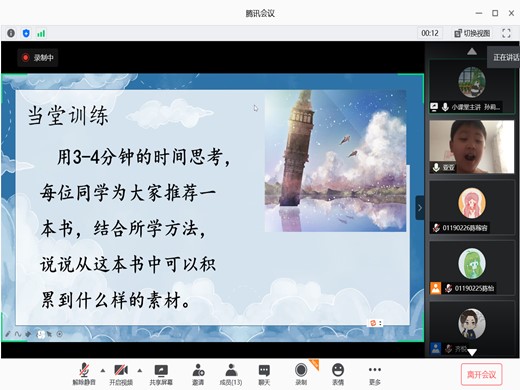The image size is (520, 390).
Task: Open the invite (邀请) icon
Action: 198,374
